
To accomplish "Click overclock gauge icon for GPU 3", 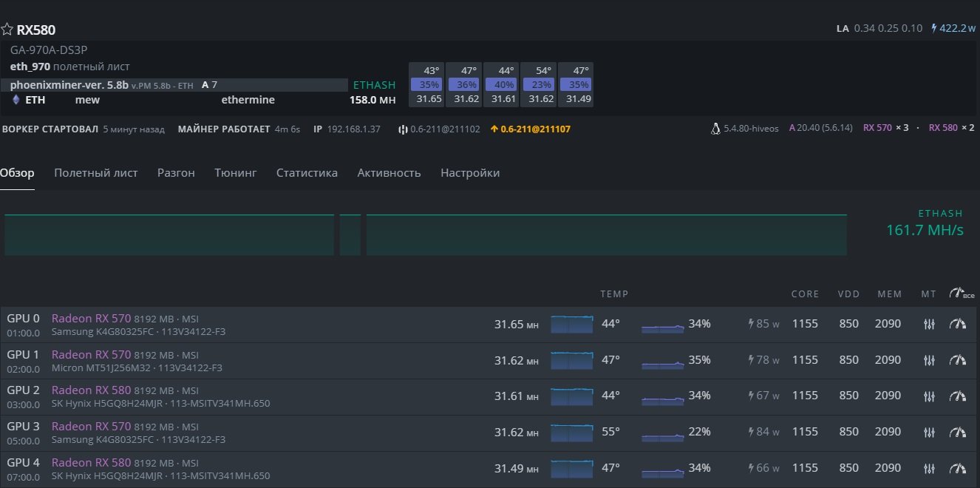I will point(958,432).
